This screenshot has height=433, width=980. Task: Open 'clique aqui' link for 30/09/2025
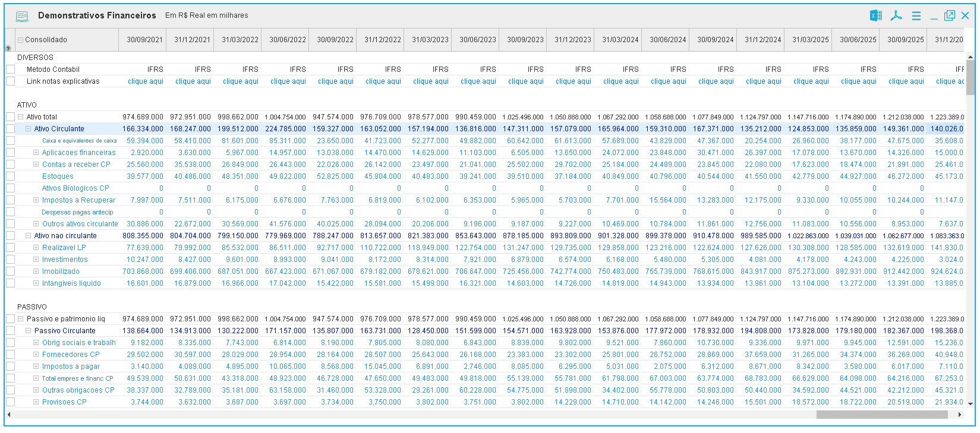click(906, 81)
